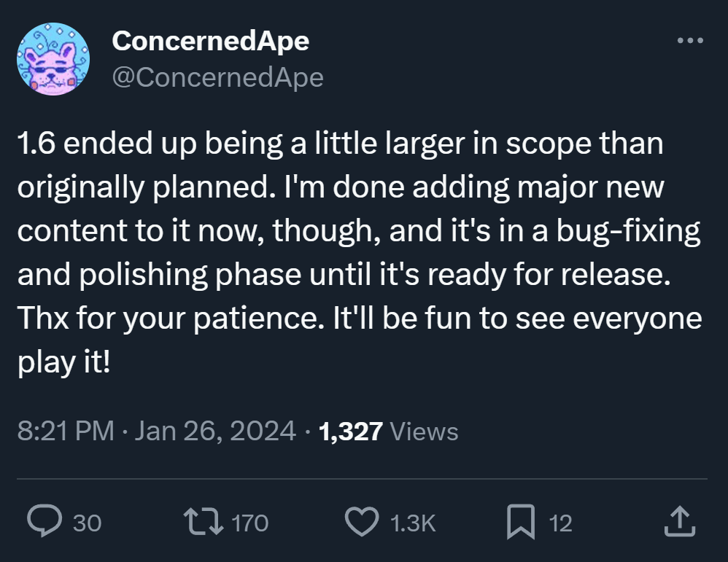Open the @ConcernedApe handle link
This screenshot has height=562, width=728.
coord(217,77)
